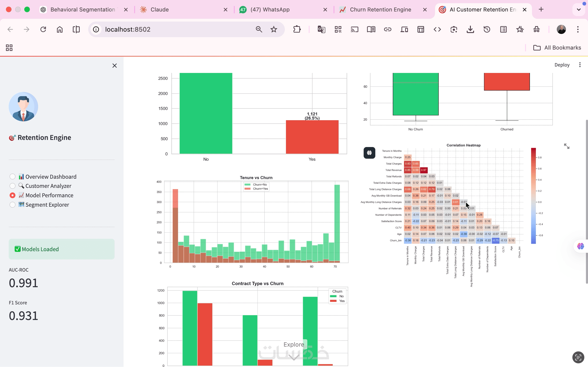Bookmark this page with the star icon
The image size is (588, 367).
click(x=274, y=30)
